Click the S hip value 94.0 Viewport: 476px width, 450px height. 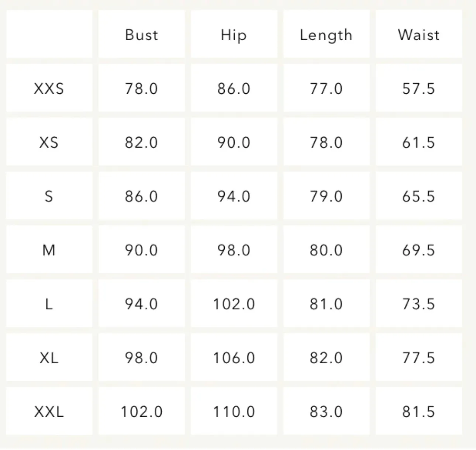pos(234,196)
